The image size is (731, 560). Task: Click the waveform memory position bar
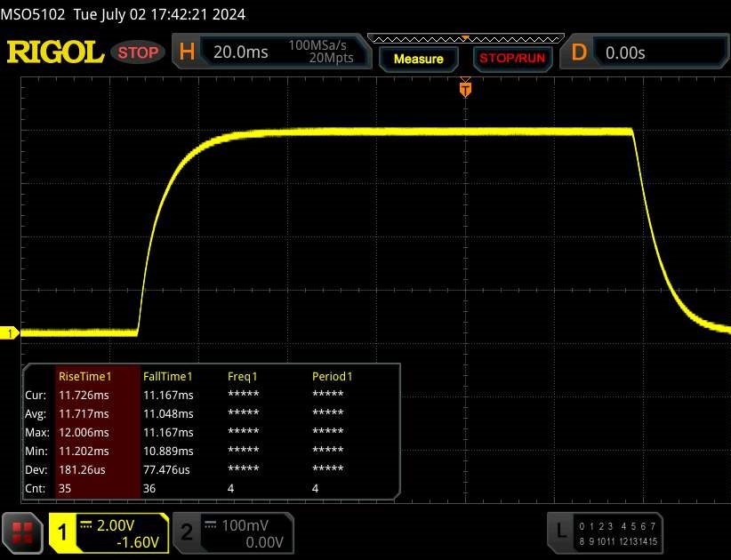pyautogui.click(x=466, y=39)
